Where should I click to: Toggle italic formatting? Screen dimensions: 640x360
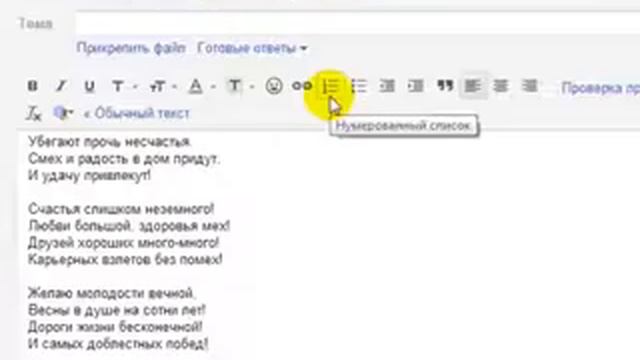point(61,86)
